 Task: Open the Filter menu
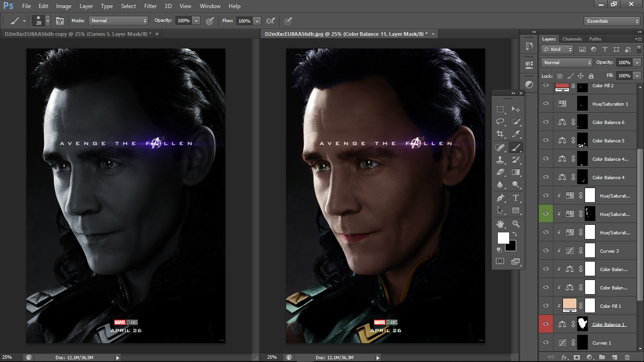tap(150, 6)
